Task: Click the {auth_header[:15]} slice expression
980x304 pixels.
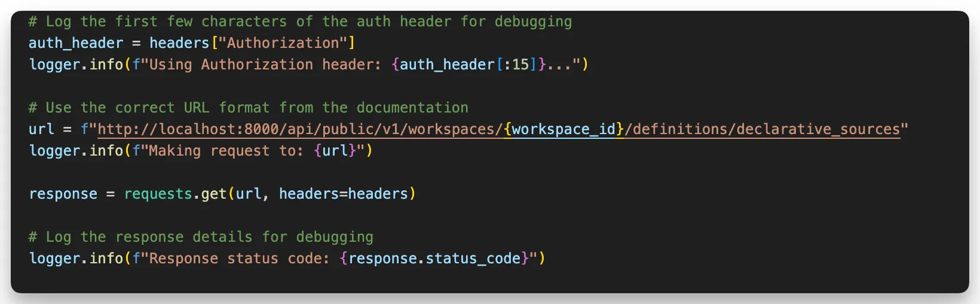Action: pos(468,65)
